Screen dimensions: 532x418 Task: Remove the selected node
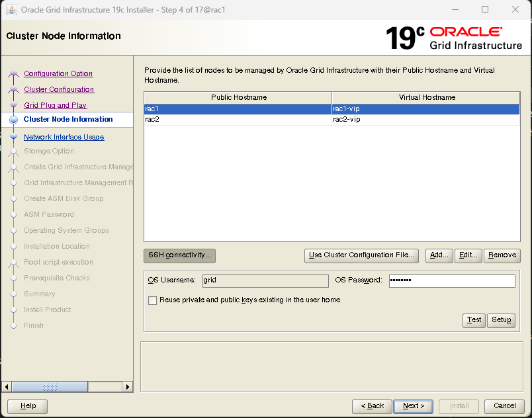click(x=502, y=255)
